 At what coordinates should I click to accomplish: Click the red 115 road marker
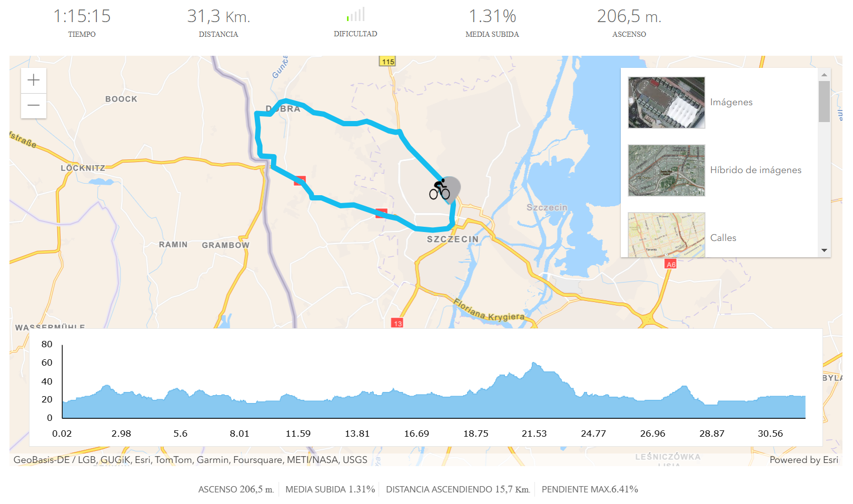tap(388, 62)
